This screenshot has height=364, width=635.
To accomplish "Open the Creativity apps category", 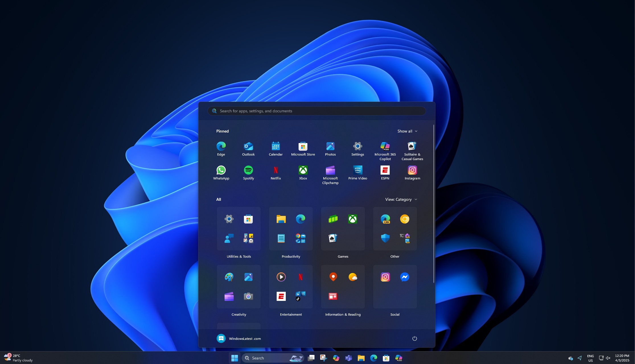I will click(239, 286).
